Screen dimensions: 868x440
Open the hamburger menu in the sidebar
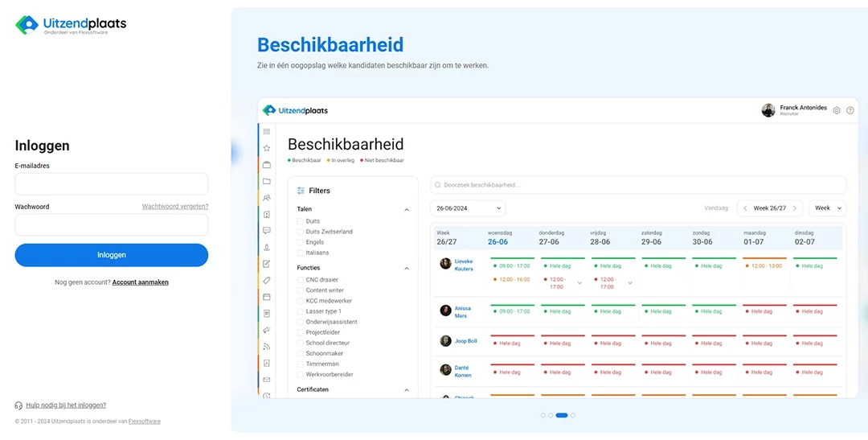click(x=267, y=131)
